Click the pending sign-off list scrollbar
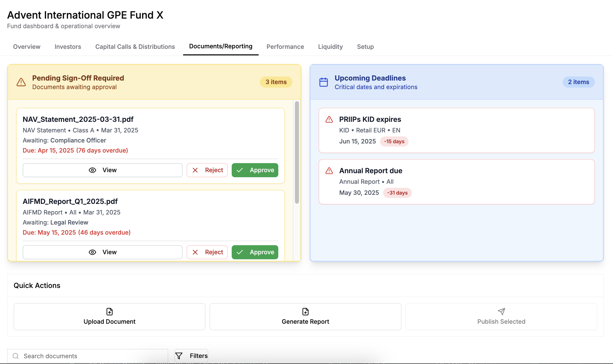Screen dimensions: 613x364 point(297,152)
